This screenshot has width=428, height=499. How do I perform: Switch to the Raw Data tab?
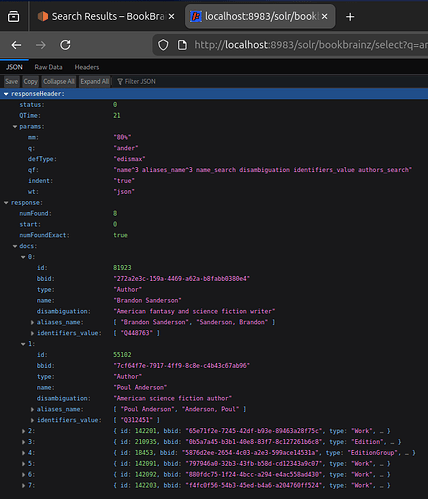(x=48, y=67)
